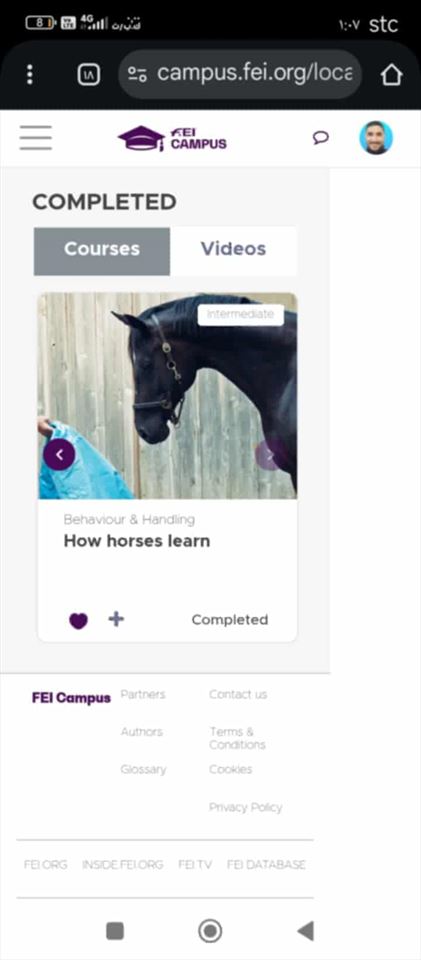This screenshot has height=960, width=421.
Task: Open the chat messages bubble icon
Action: (x=321, y=138)
